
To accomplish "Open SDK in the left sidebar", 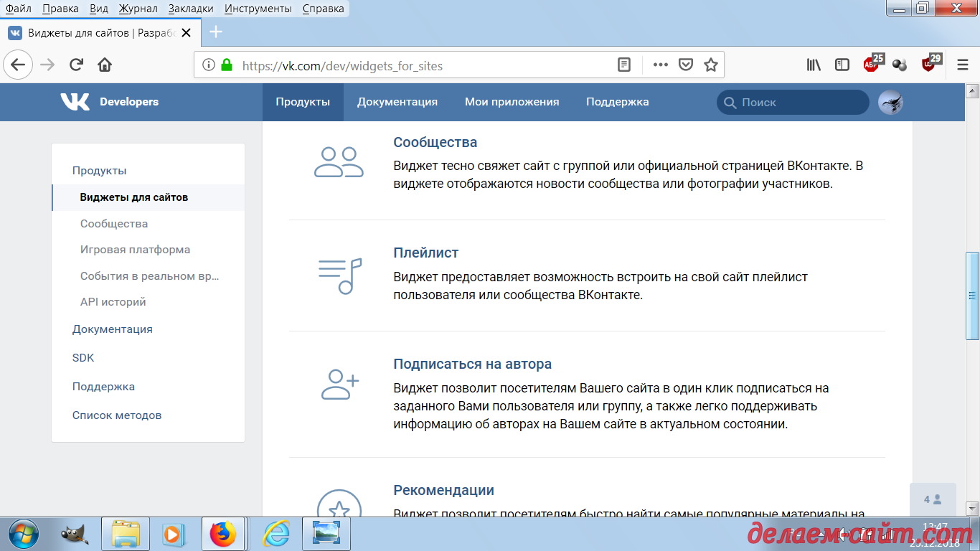I will pyautogui.click(x=83, y=358).
